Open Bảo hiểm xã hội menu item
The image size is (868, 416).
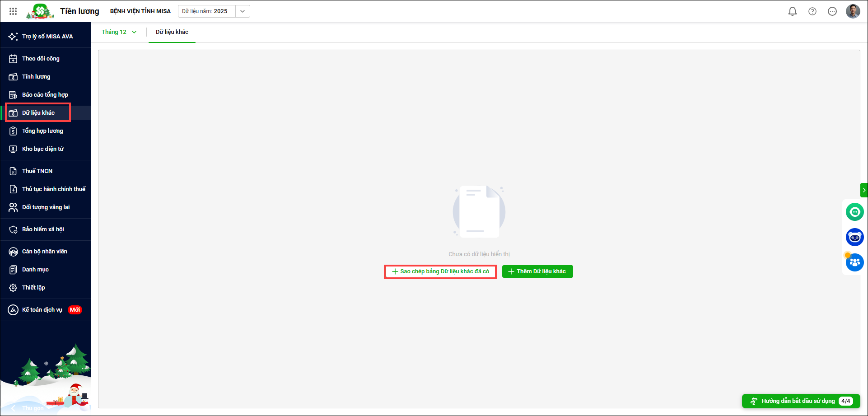[x=43, y=229]
